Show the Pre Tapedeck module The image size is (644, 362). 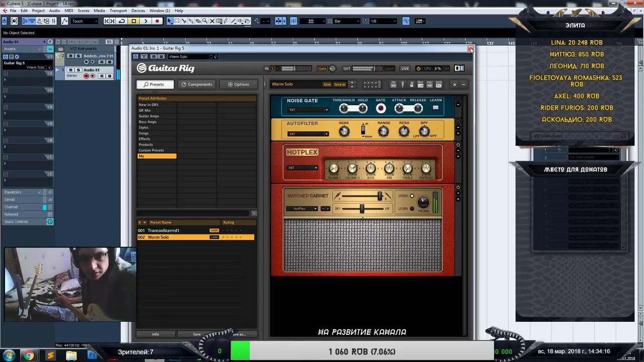click(x=393, y=84)
